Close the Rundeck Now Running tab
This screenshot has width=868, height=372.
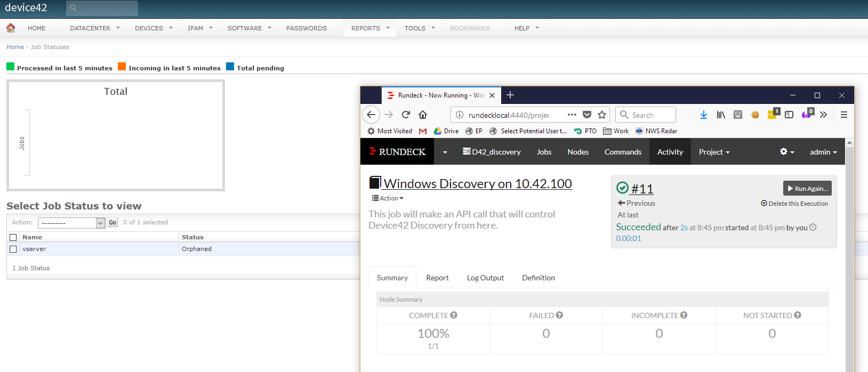coord(492,95)
